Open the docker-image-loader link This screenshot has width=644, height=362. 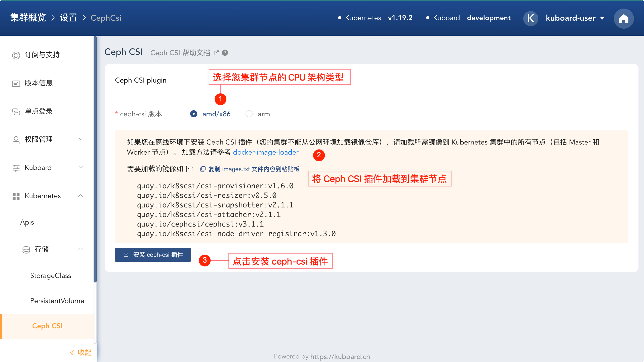pyautogui.click(x=266, y=152)
